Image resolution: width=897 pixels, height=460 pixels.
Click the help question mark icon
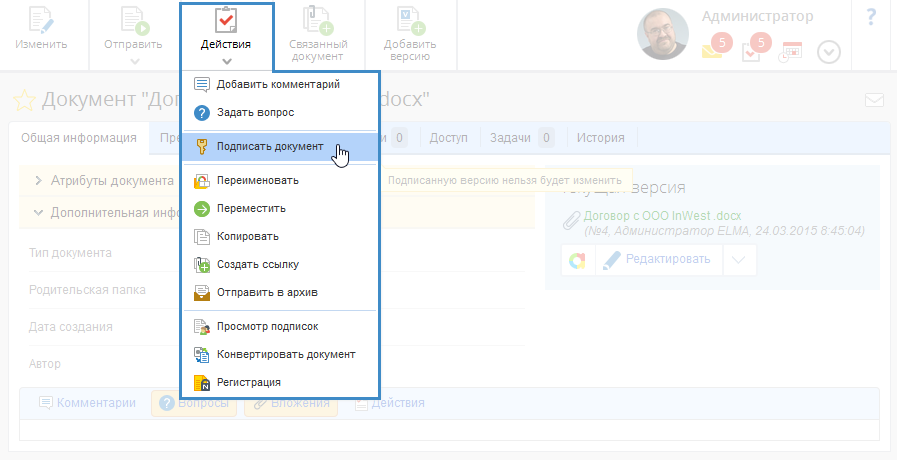pos(871,17)
